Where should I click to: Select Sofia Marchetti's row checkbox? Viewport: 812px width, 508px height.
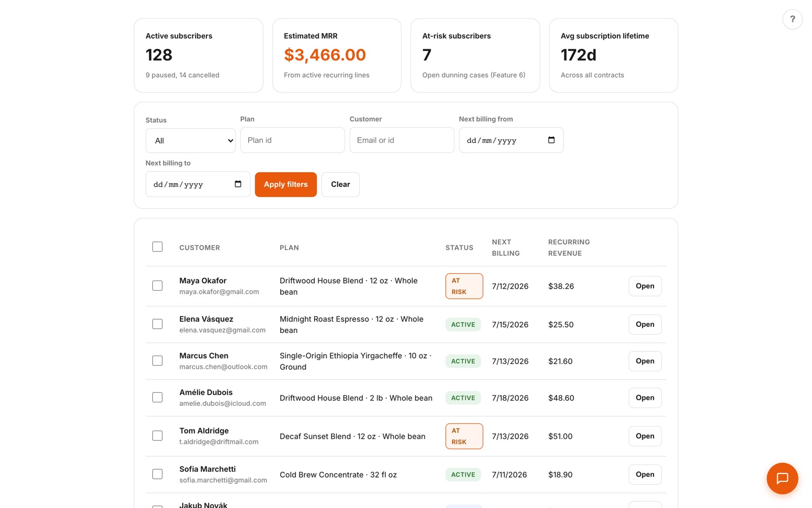[x=157, y=474]
